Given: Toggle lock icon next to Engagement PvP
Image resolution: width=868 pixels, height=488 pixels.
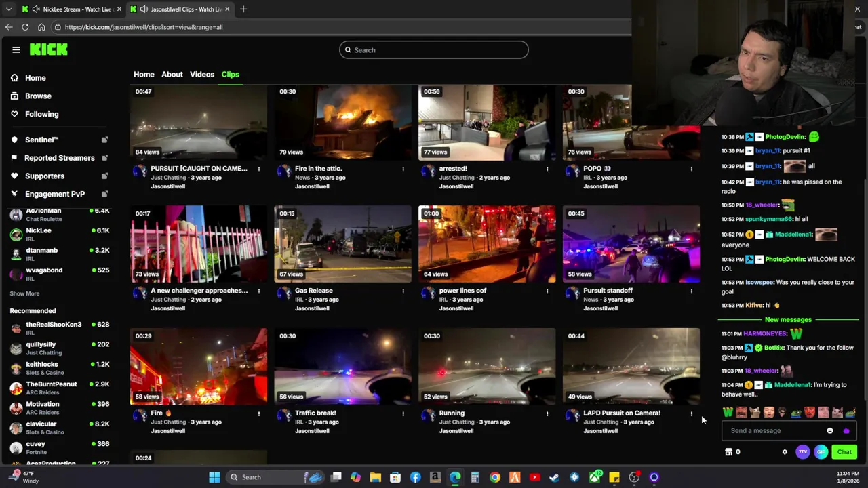Looking at the screenshot, I should point(104,194).
